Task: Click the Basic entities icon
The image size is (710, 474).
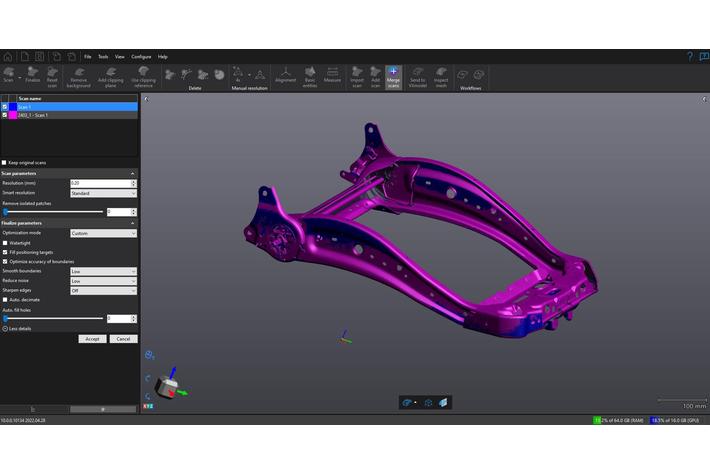Action: (309, 76)
